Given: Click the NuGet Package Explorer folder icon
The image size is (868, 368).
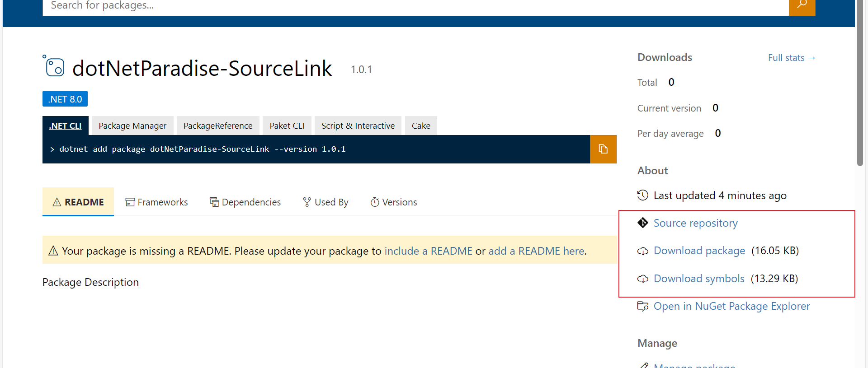Looking at the screenshot, I should pos(643,306).
